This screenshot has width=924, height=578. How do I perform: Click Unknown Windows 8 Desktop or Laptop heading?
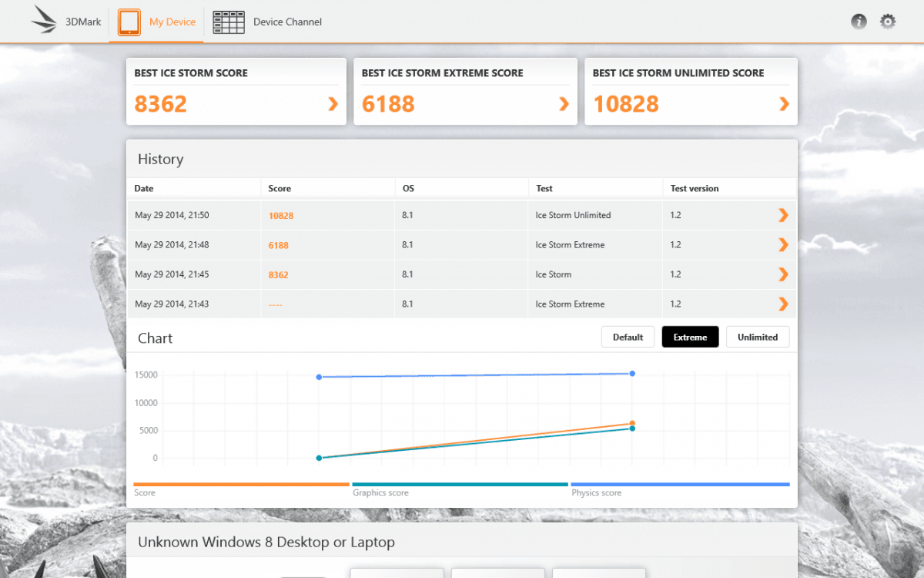(x=266, y=543)
